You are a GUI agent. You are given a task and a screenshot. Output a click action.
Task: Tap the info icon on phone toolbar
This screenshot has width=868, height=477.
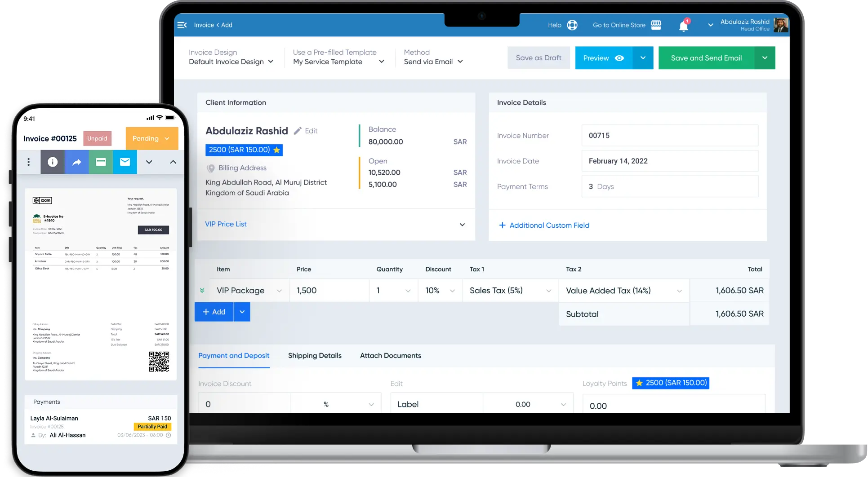coord(53,162)
